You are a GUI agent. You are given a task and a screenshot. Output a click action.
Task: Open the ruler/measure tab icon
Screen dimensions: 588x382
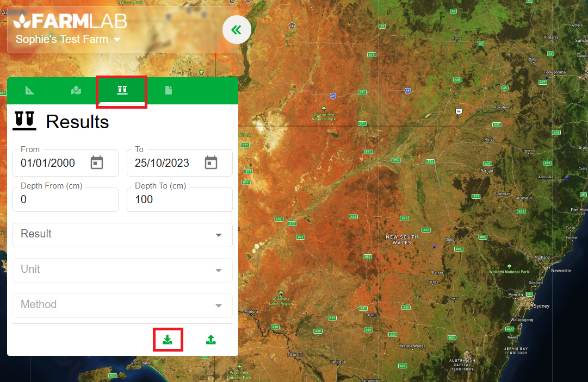pos(30,90)
